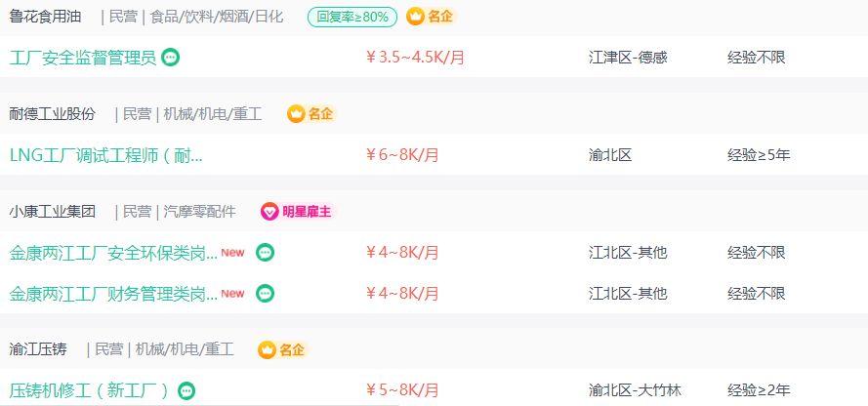Image resolution: width=868 pixels, height=406 pixels.
Task: Visit company page 小康工业集团
Action: (x=53, y=212)
